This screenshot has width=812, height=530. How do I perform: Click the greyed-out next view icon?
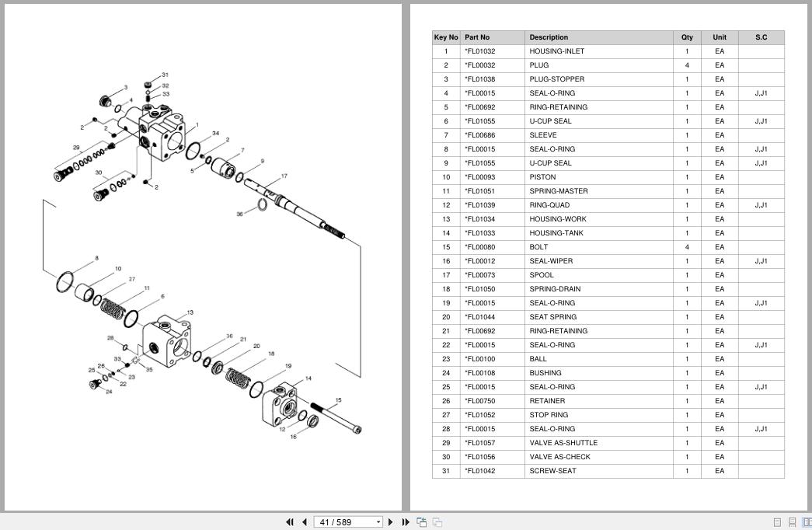437,522
